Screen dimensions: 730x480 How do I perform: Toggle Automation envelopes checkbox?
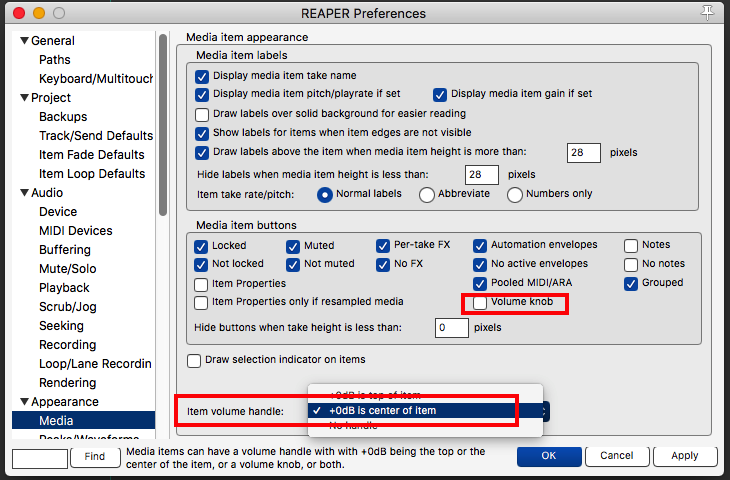click(480, 245)
